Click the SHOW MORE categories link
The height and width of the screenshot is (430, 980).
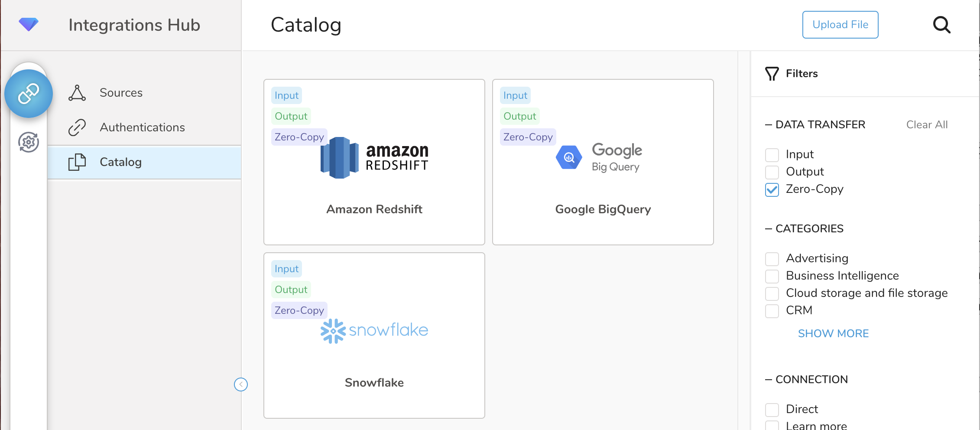click(833, 333)
